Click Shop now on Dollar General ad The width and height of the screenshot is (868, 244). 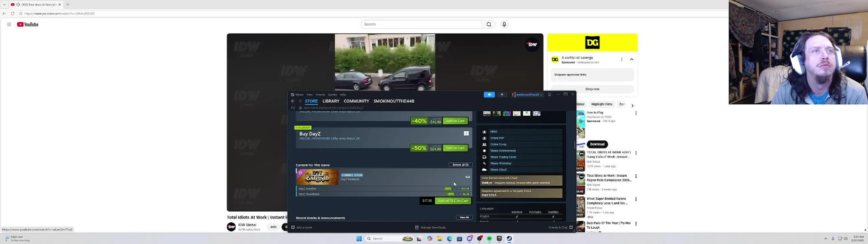point(592,89)
